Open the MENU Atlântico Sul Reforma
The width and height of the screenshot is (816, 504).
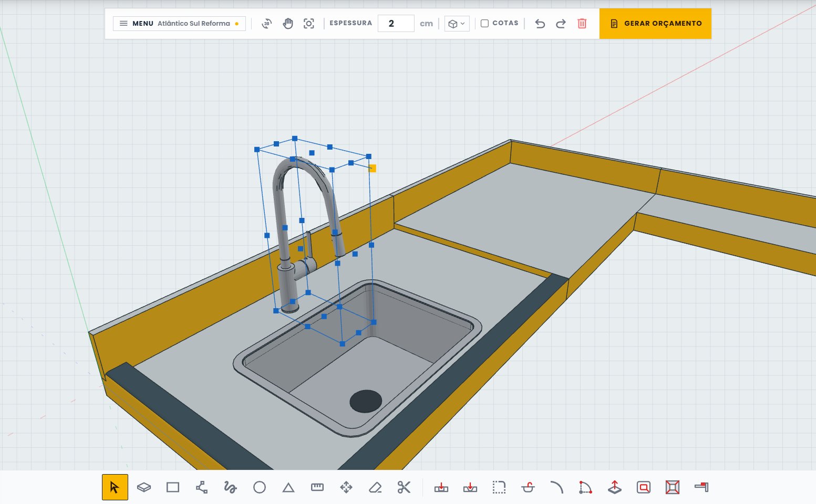179,24
